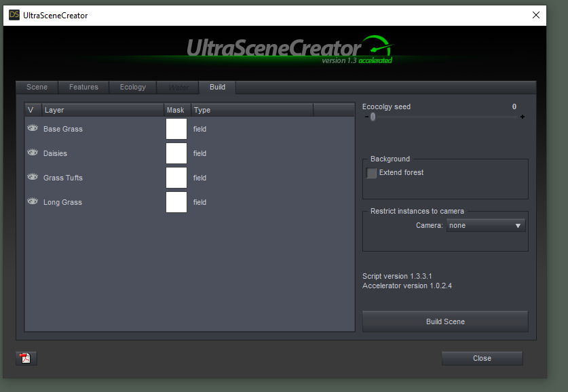568x392 pixels.
Task: Click the Layer column header
Action: [102, 110]
